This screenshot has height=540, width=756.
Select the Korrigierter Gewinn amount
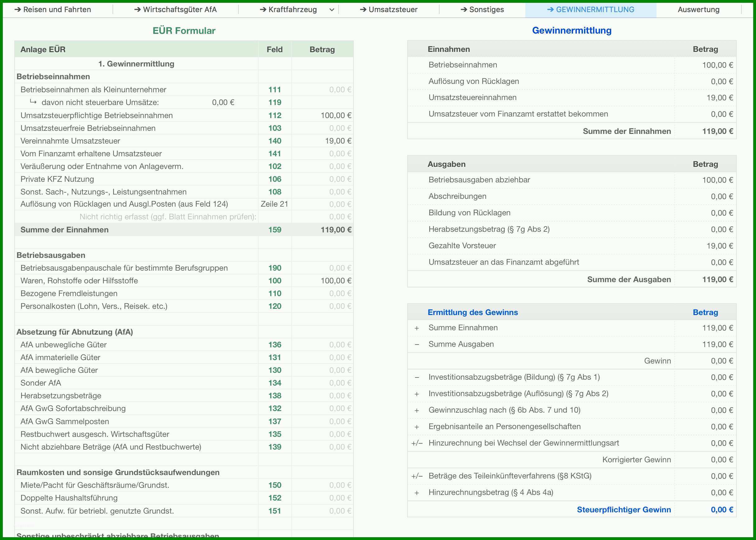click(722, 460)
